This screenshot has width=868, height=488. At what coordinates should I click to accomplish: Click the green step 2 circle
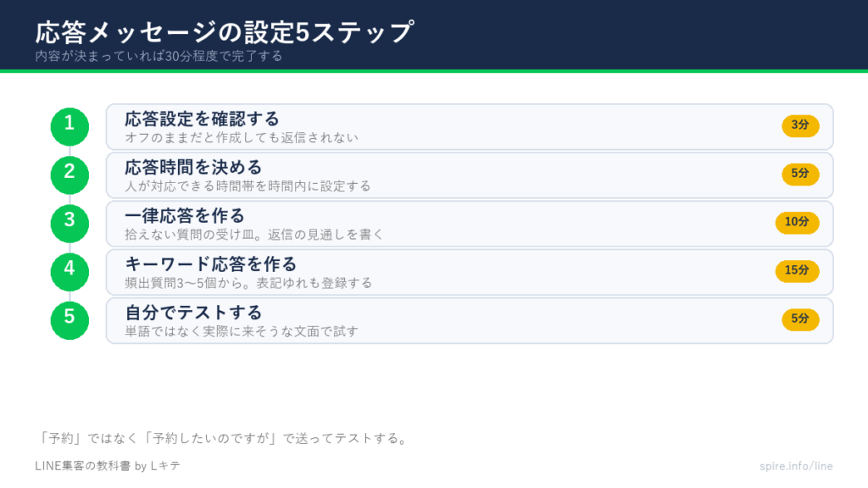pyautogui.click(x=70, y=175)
